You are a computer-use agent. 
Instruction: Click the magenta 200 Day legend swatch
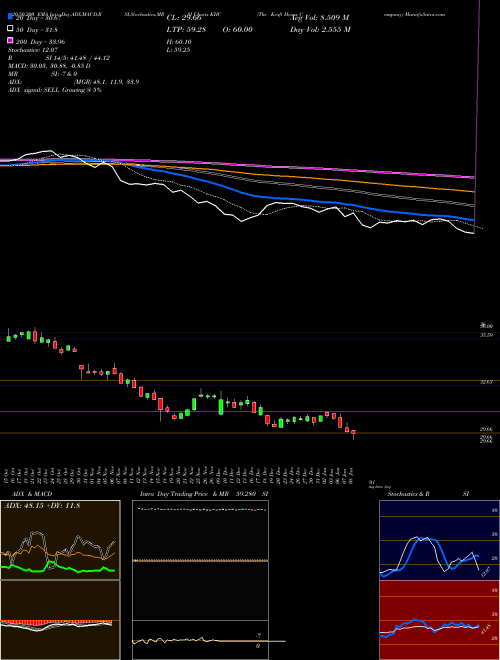click(10, 41)
